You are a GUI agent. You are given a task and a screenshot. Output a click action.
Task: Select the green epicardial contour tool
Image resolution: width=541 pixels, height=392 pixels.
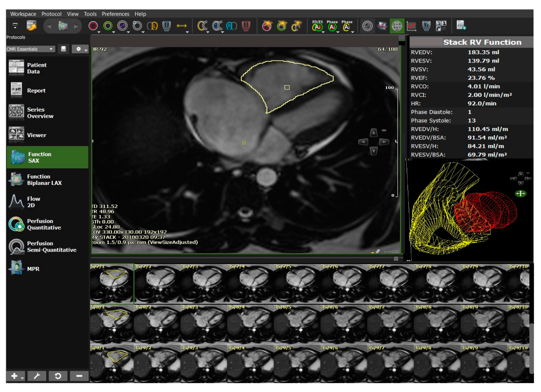pos(108,25)
